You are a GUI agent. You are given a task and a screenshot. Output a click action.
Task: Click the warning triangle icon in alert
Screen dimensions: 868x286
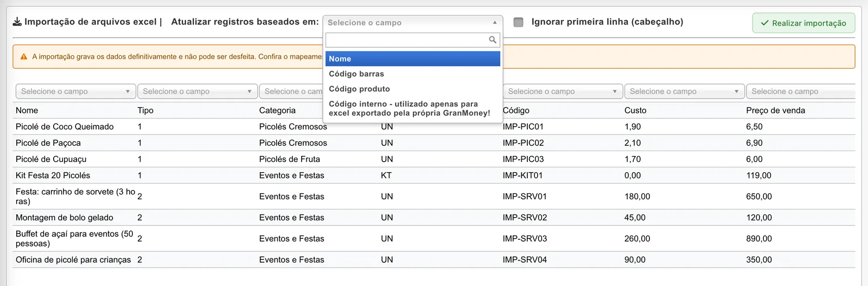click(24, 56)
